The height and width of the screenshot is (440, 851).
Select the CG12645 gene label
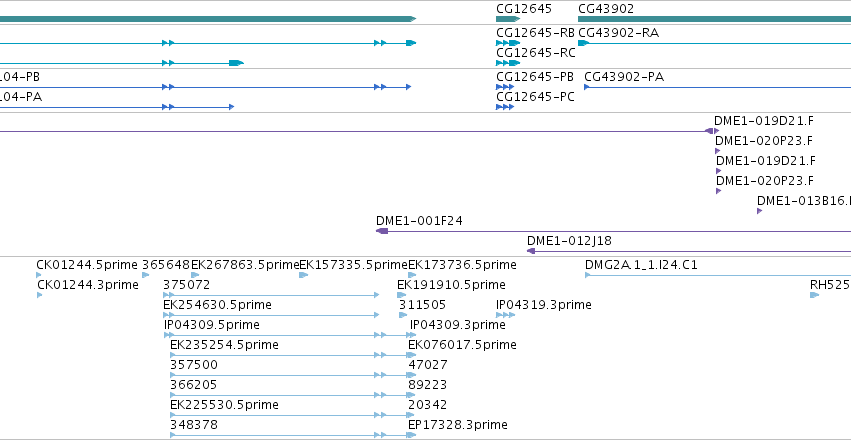pos(524,9)
